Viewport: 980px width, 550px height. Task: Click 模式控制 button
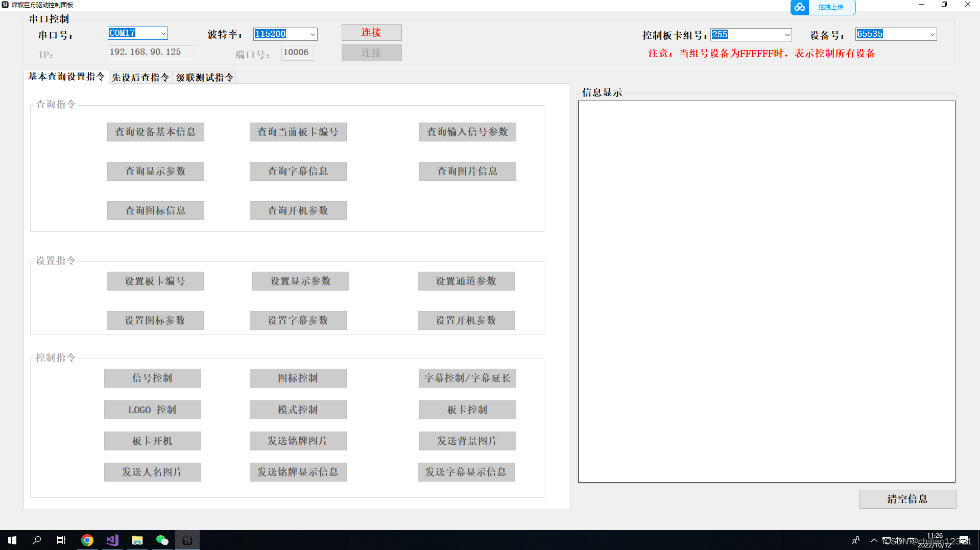pos(298,410)
